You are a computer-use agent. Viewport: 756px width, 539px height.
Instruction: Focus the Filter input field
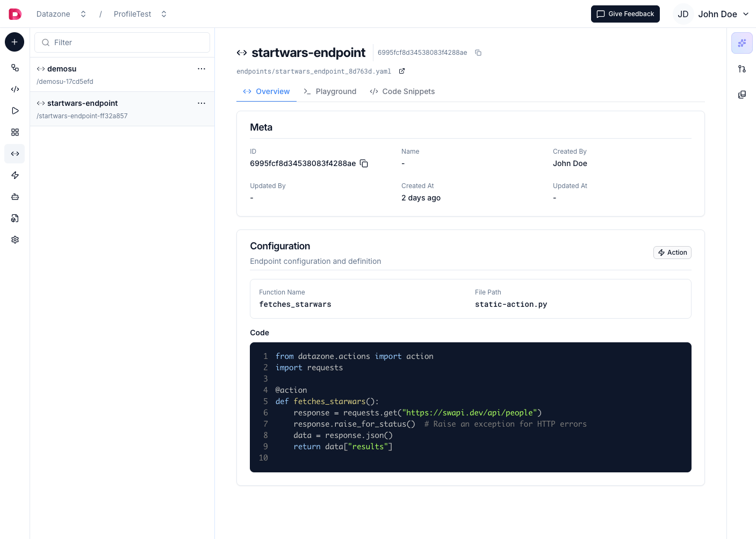(122, 42)
